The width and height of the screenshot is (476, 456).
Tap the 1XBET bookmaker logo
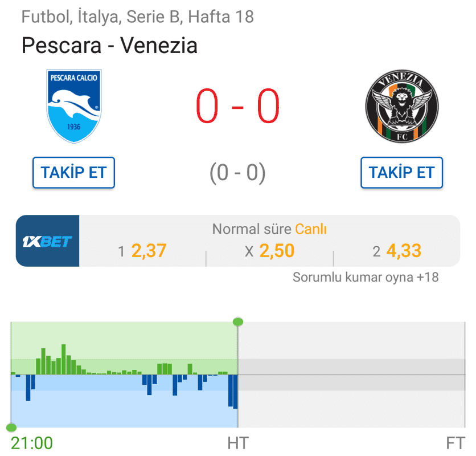coord(47,241)
